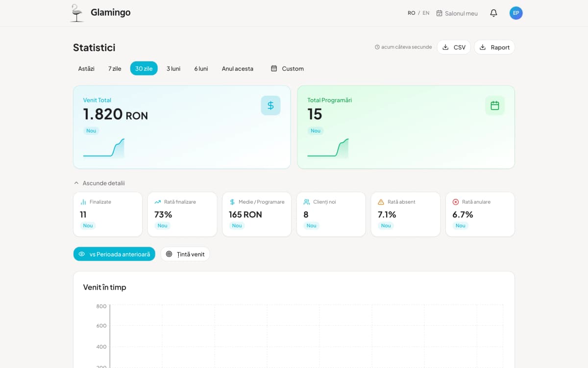588x368 pixels.
Task: Click the Glamingo flamingo logo
Action: pos(76,12)
